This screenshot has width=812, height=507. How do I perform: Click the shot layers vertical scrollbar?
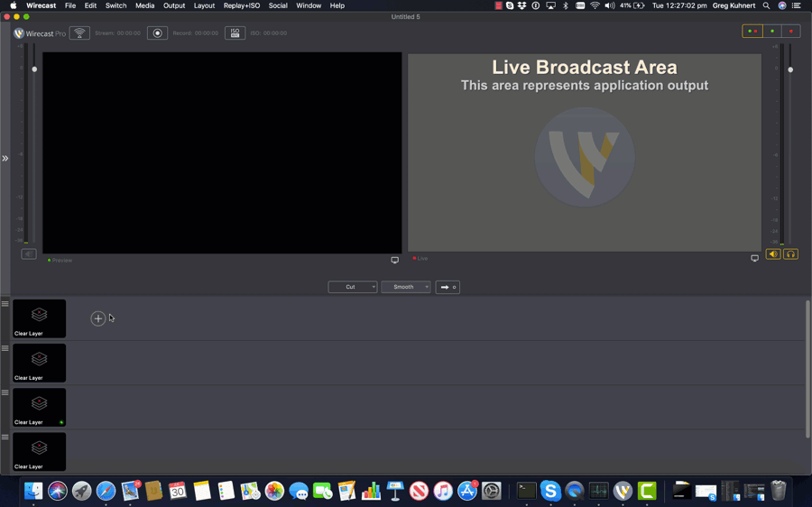[x=807, y=369]
